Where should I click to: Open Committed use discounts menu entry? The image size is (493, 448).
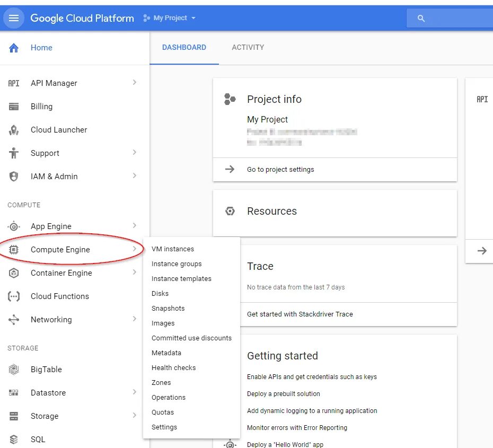(191, 338)
